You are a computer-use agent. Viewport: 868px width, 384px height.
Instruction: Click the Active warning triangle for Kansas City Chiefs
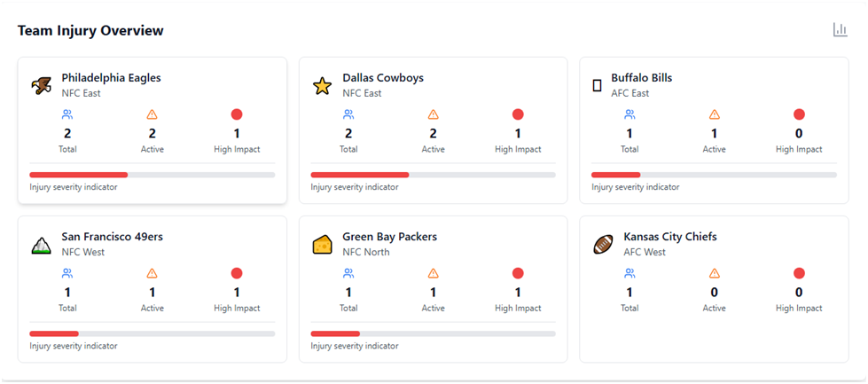pos(714,273)
